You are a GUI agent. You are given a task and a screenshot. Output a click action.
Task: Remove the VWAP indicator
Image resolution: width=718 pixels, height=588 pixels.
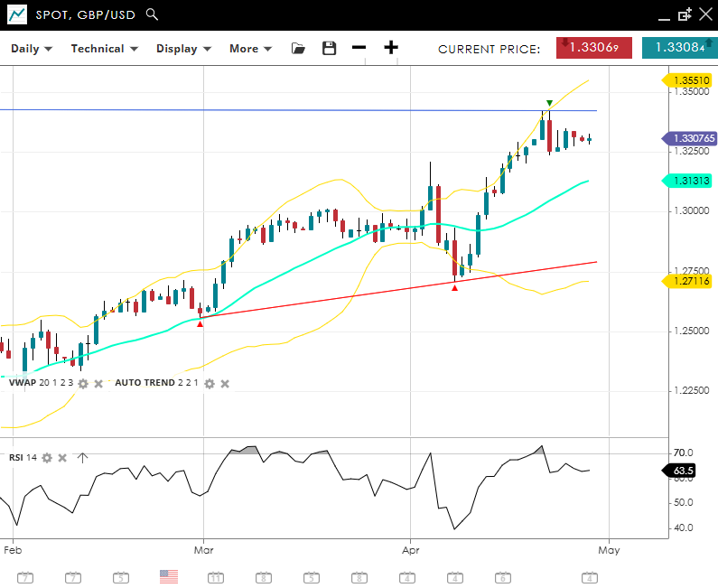point(98,383)
